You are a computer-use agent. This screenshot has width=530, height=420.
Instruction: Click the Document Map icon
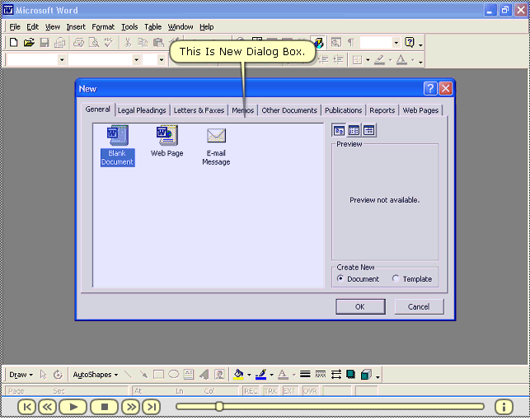pos(336,43)
